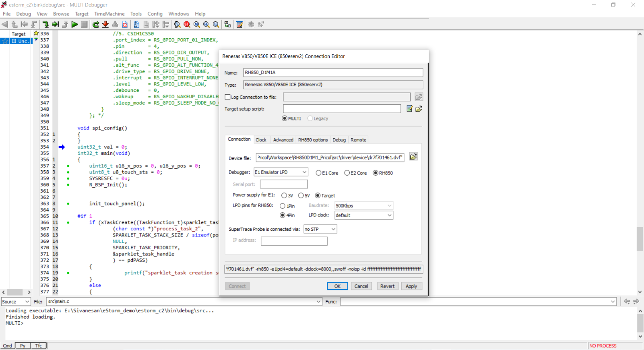Click the green step-into arrow icon

[45, 24]
